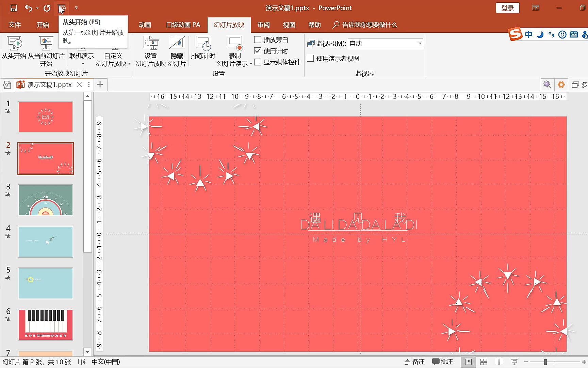588x368 pixels.
Task: Click the orange gear settings icon in tab bar
Action: point(561,85)
